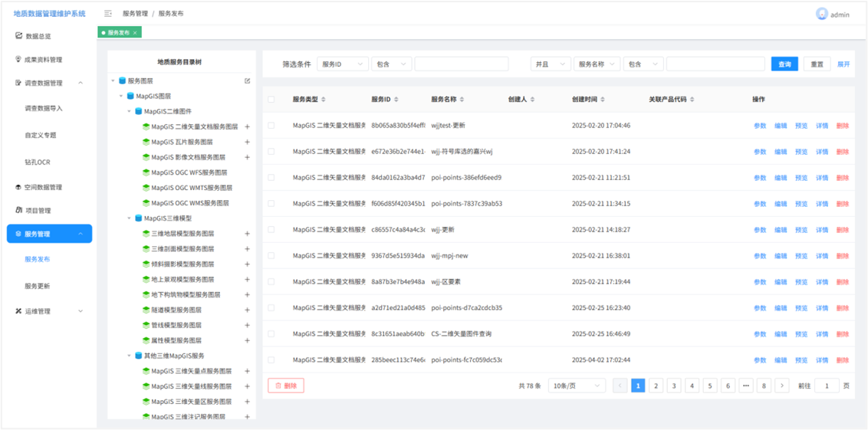Screen dimensions: 868x430
Task: Click the next page arrow in pagination
Action: 781,386
